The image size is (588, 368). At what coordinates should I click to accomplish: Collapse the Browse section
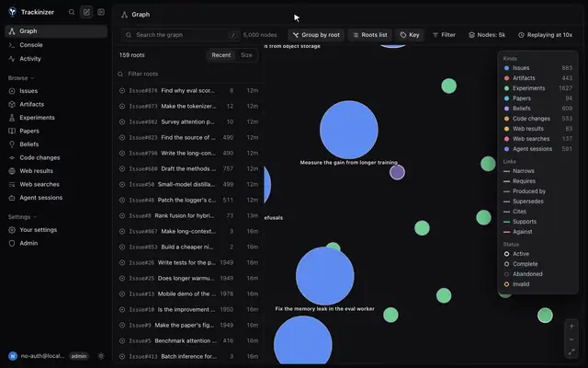[x=21, y=78]
